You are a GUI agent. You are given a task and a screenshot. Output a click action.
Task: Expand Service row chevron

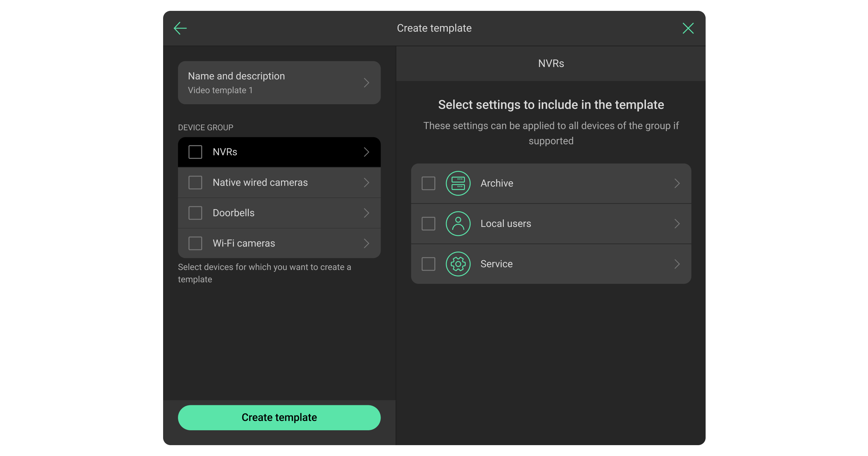click(x=677, y=264)
